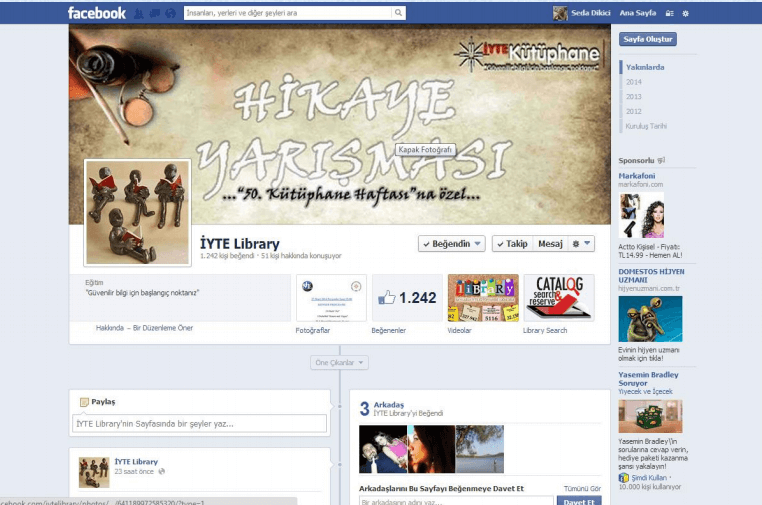
Task: Open the Hakkında link
Action: [109, 328]
